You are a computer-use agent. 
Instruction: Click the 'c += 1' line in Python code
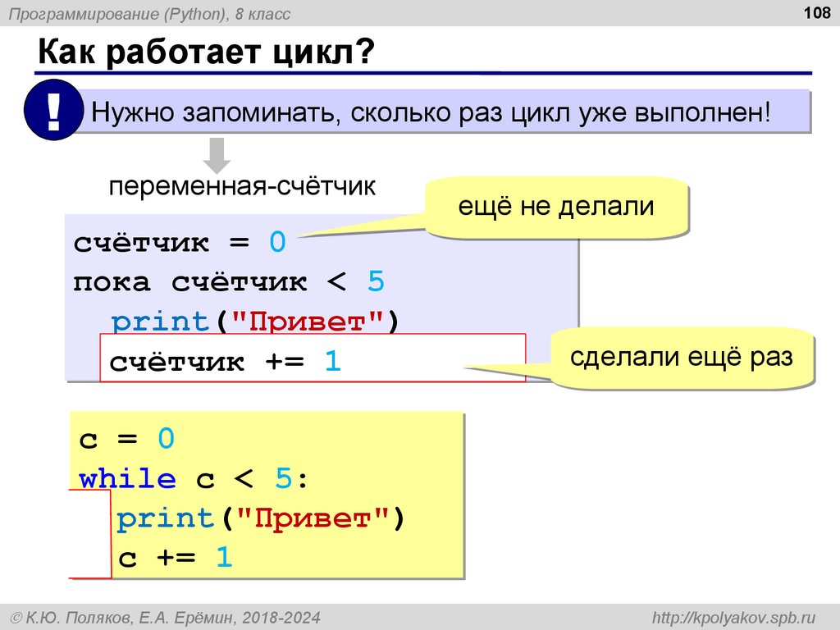(176, 557)
